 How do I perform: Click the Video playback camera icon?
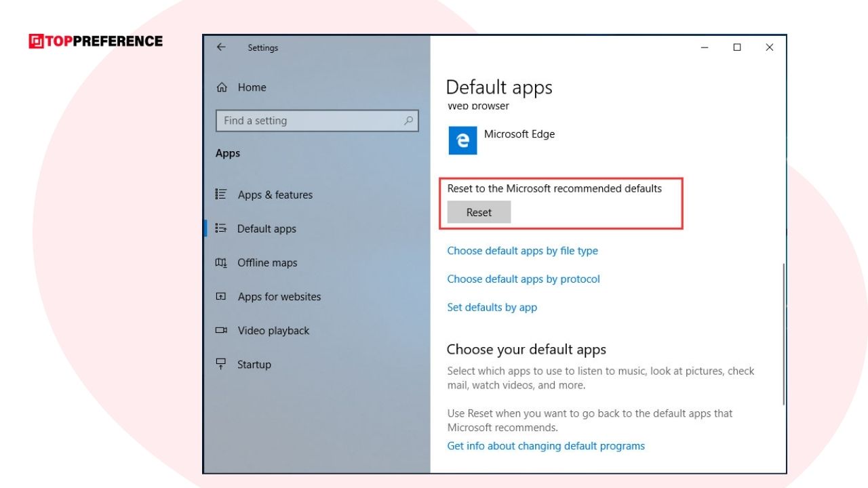pos(220,330)
